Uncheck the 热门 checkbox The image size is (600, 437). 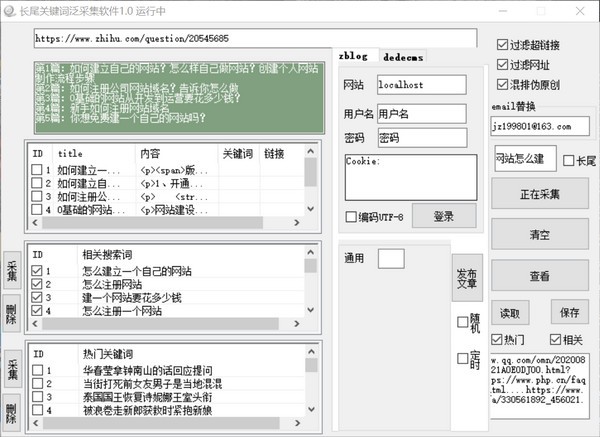pos(499,340)
